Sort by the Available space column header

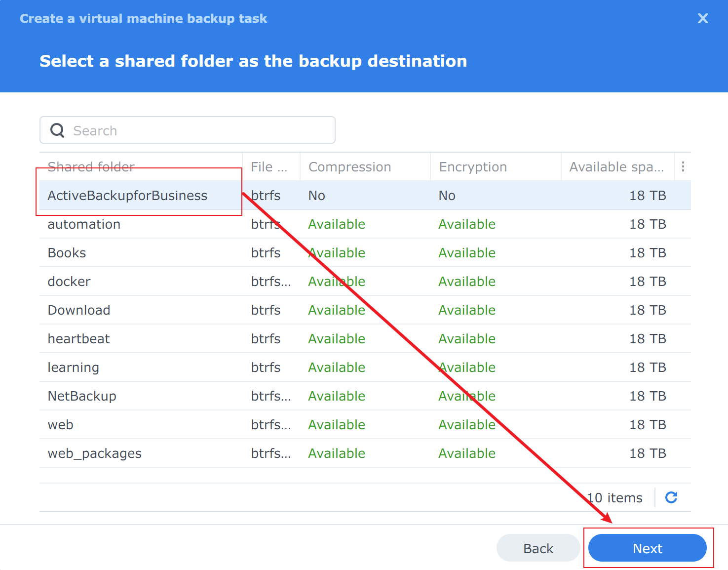tap(616, 167)
